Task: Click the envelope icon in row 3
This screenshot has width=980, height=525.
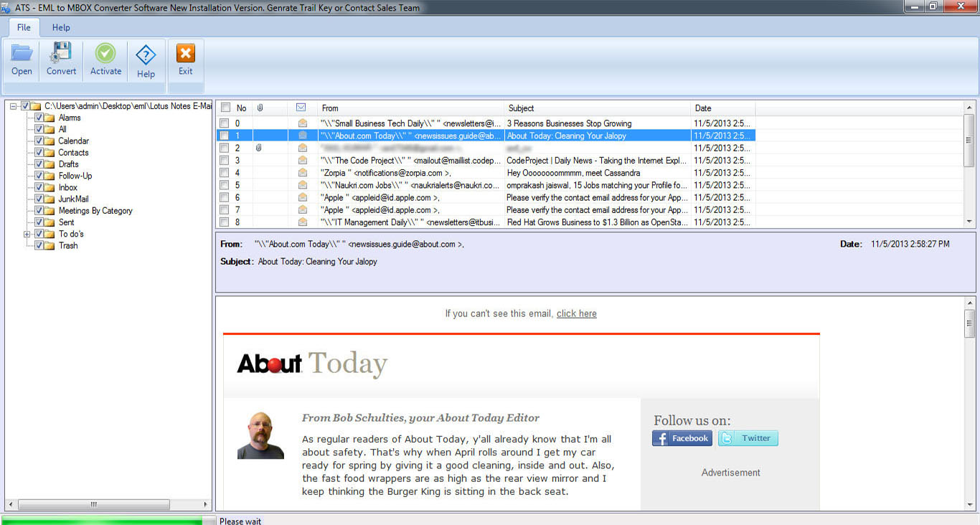Action: coord(303,160)
